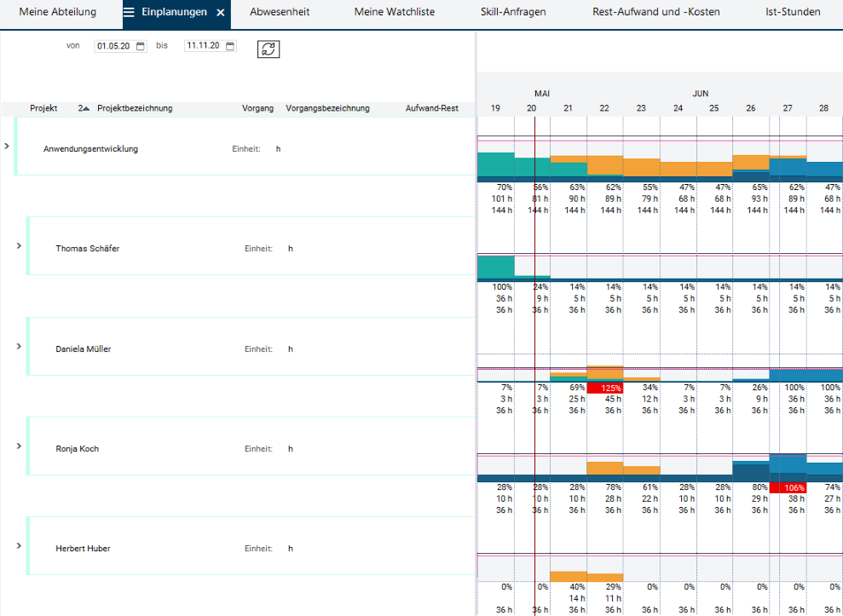Click the refresh button next to date range
Screen dimensions: 843x616
[x=268, y=49]
